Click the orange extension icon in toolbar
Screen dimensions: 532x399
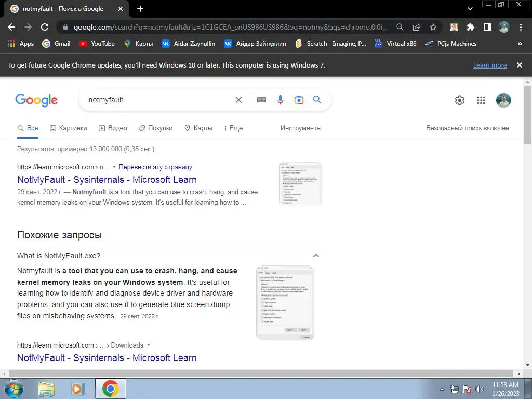[x=454, y=27]
